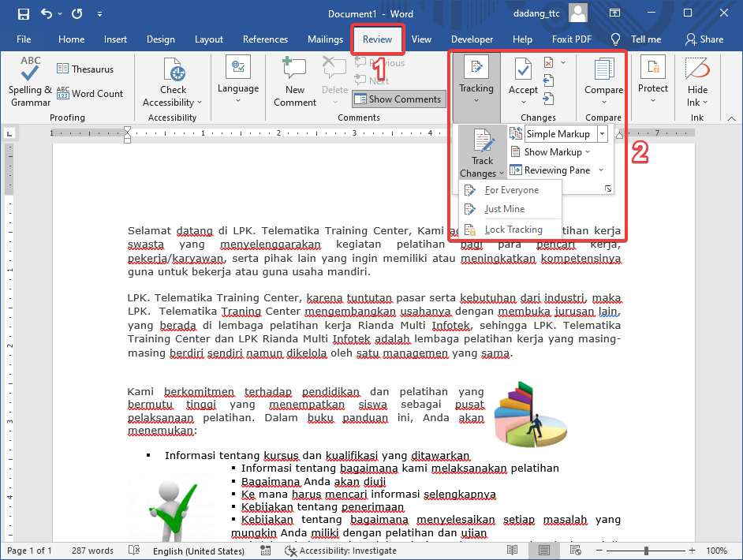
Task: Click the Reject change icon
Action: tap(549, 62)
